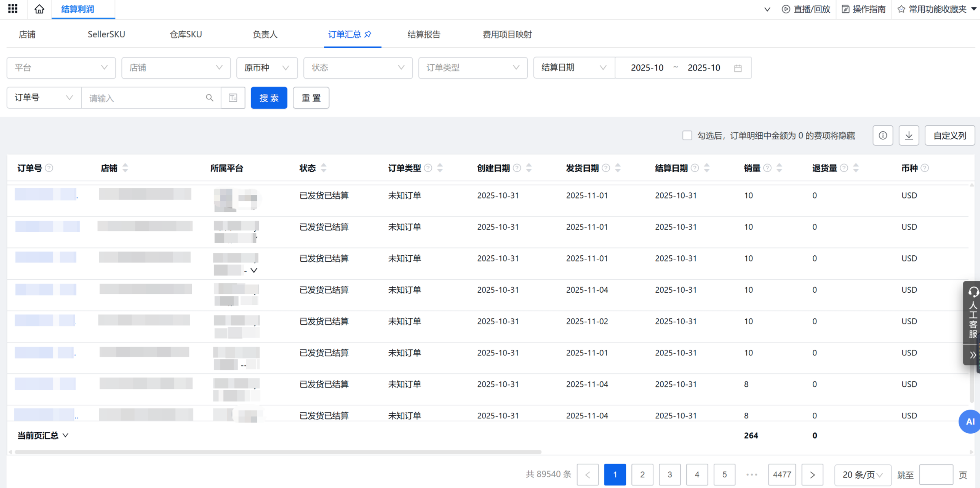Viewport: 980px width, 488px height.
Task: Sort by 创建日期 column arrows
Action: click(529, 168)
